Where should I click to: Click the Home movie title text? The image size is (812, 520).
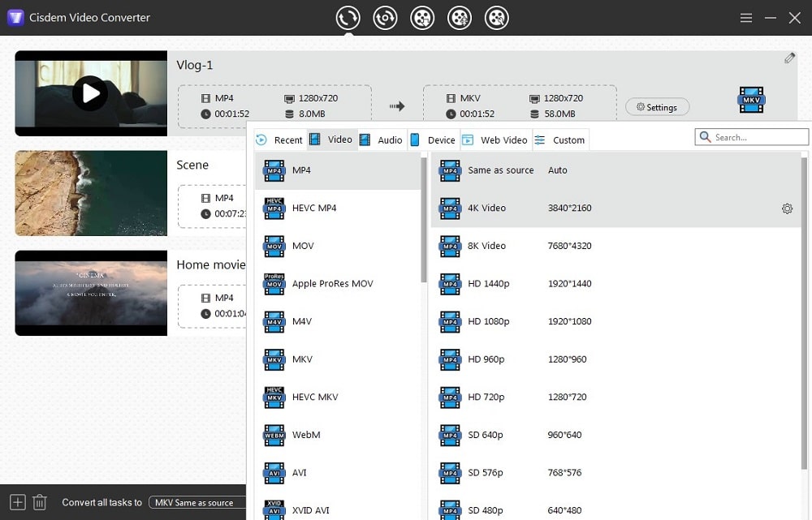(211, 264)
